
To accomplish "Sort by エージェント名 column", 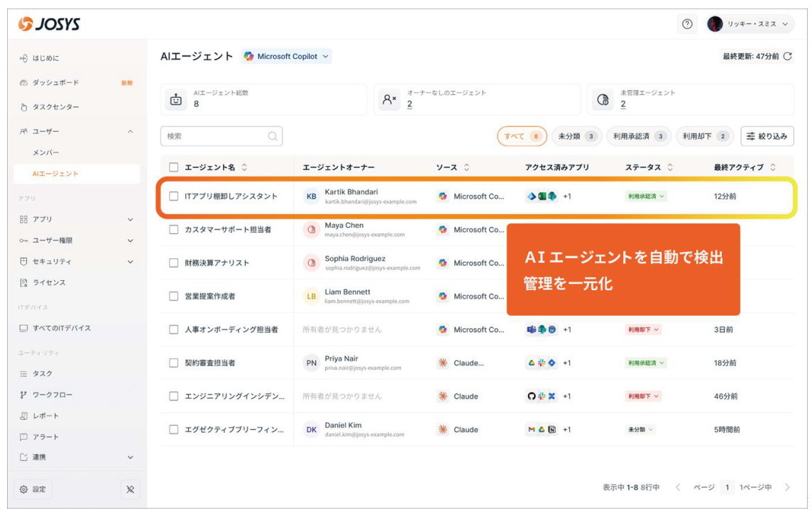I will (244, 167).
